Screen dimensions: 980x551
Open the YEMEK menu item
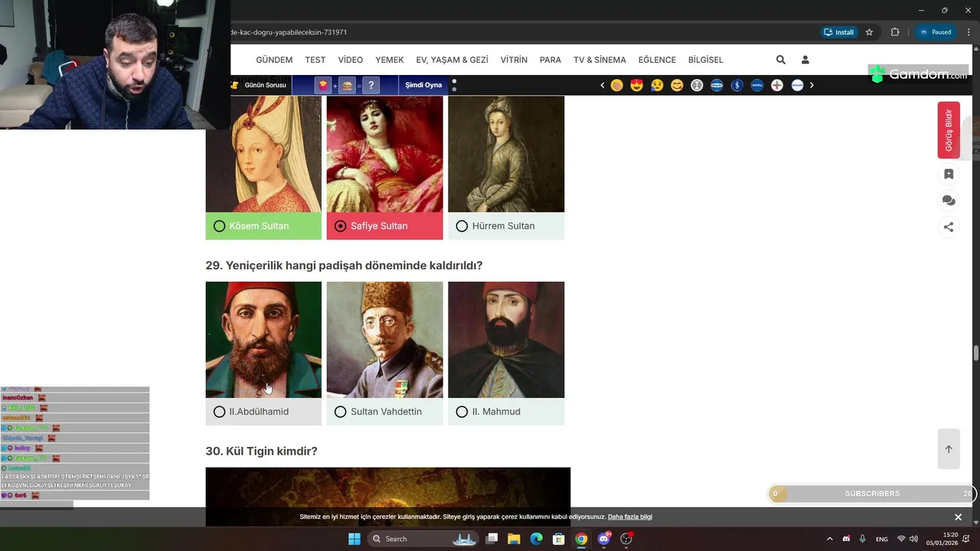coord(390,60)
